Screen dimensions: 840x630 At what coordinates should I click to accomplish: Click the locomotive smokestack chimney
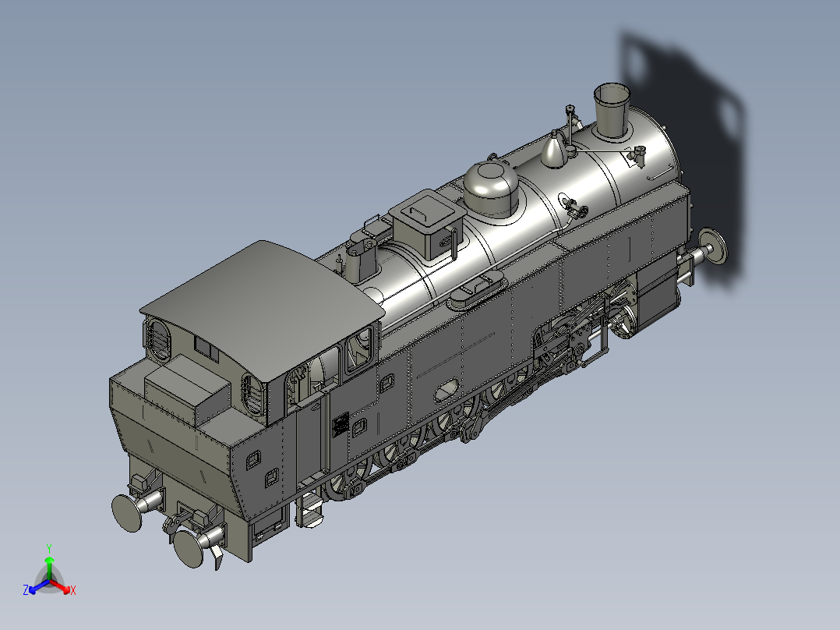coord(611,111)
